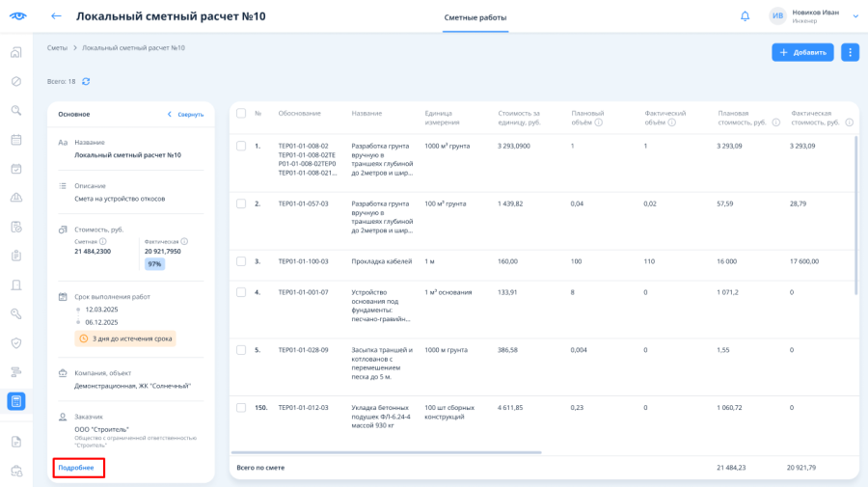The image size is (868, 487).
Task: Click the Добавить button
Action: (802, 53)
